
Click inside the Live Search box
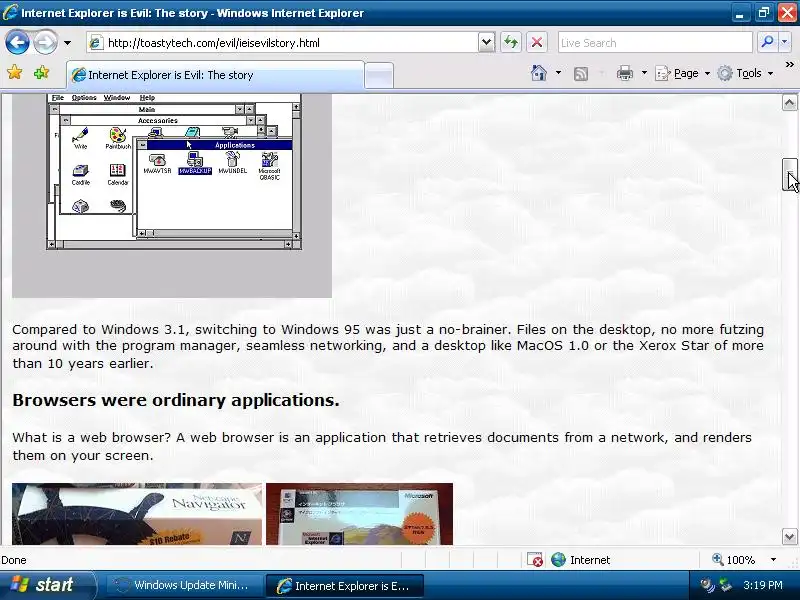point(655,43)
